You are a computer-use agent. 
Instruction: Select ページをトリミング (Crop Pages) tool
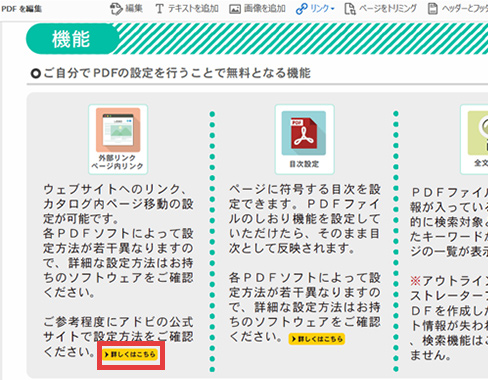point(380,9)
